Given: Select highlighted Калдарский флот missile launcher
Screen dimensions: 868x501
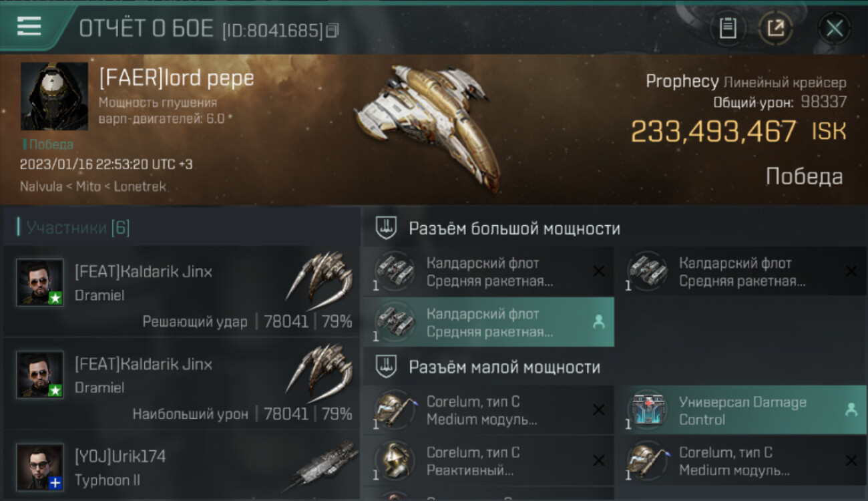Looking at the screenshot, I should [489, 322].
